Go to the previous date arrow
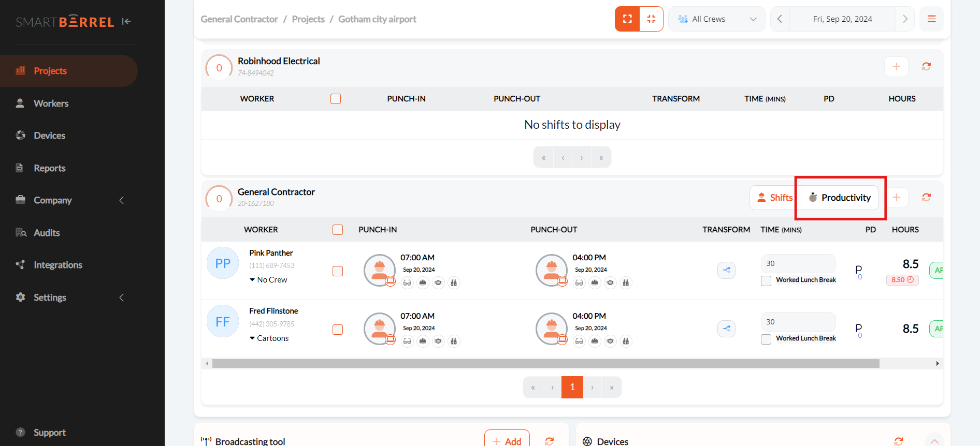980x446 pixels. pyautogui.click(x=780, y=19)
